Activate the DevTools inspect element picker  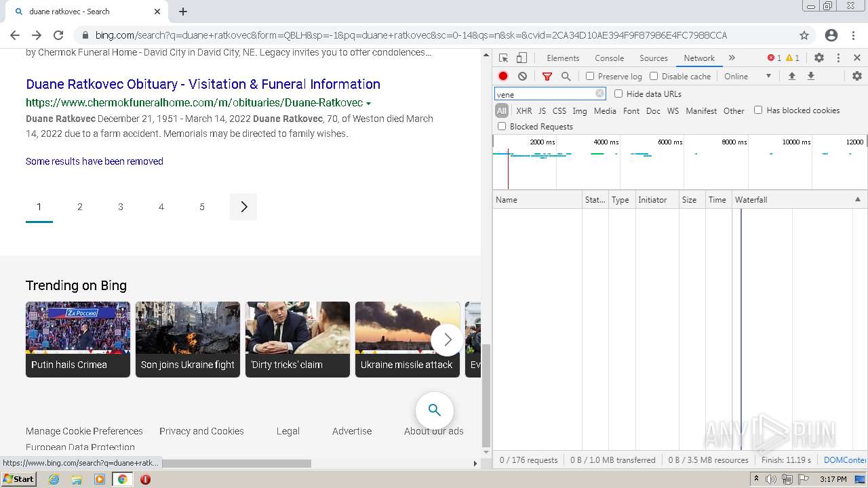click(503, 58)
